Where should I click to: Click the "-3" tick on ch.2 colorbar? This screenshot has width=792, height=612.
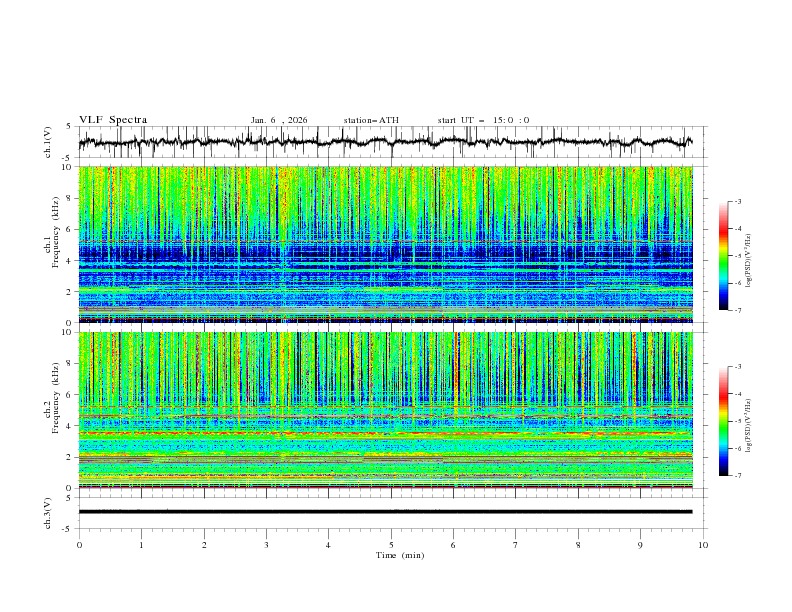coord(737,367)
